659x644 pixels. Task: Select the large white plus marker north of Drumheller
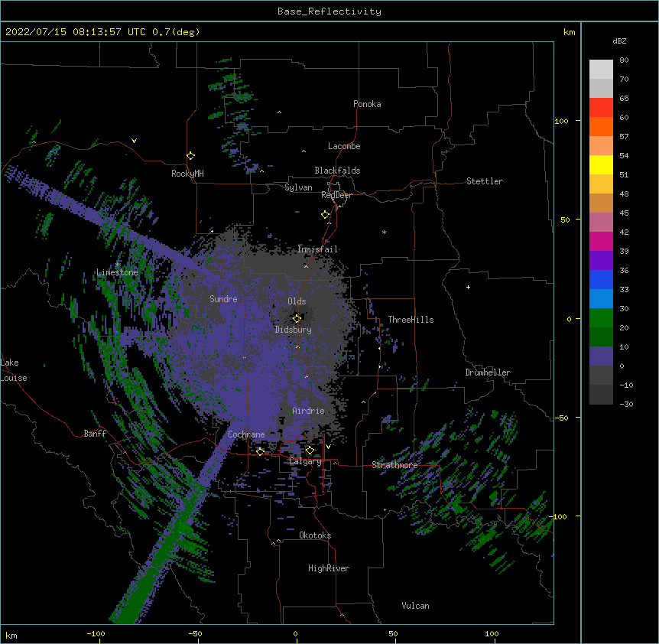[468, 287]
